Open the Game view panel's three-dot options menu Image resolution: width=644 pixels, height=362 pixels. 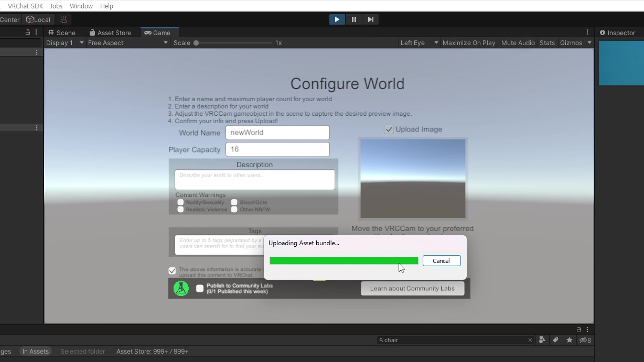pyautogui.click(x=587, y=32)
